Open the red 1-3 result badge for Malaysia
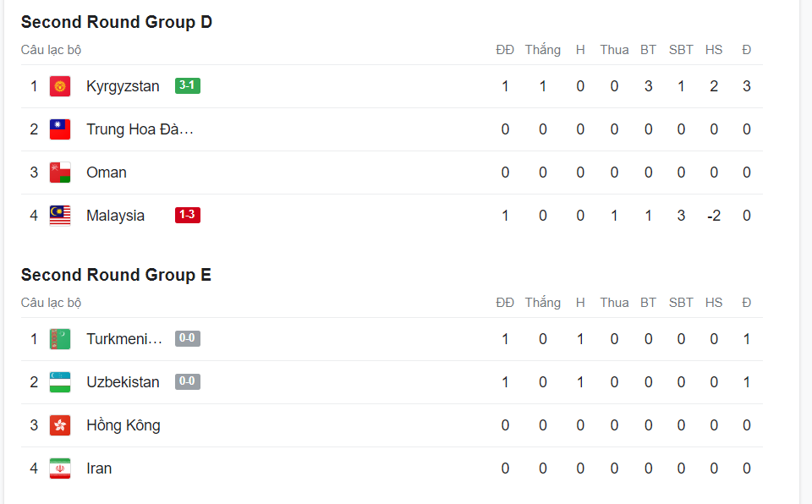Viewport: 812px width, 504px height. [x=188, y=215]
